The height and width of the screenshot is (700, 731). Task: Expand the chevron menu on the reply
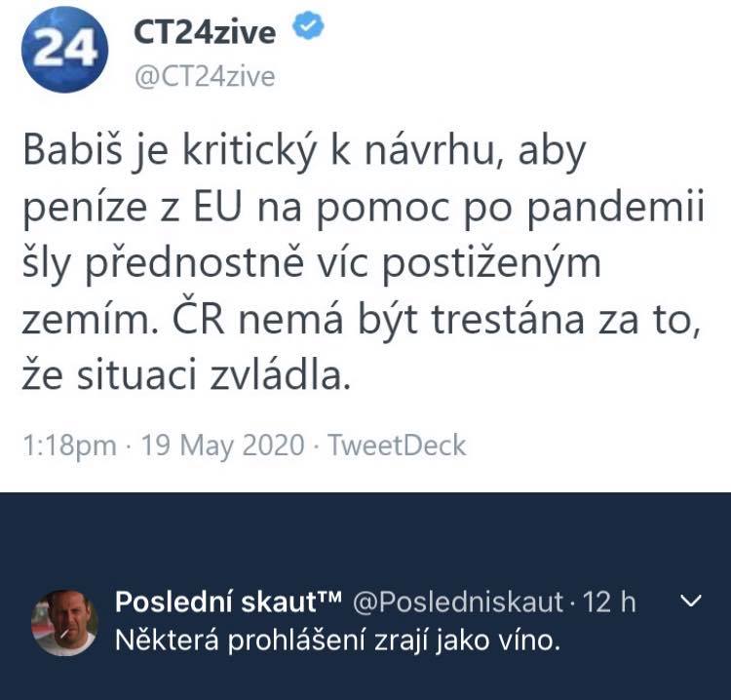coord(690,603)
